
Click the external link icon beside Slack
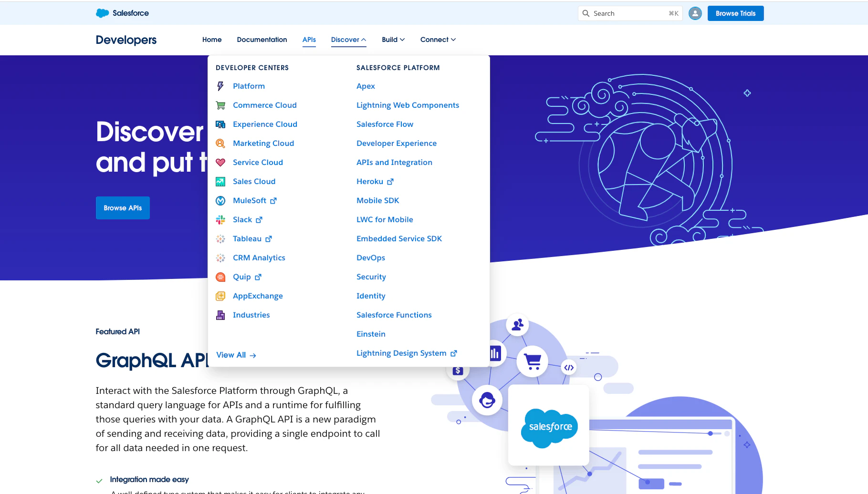click(x=259, y=220)
